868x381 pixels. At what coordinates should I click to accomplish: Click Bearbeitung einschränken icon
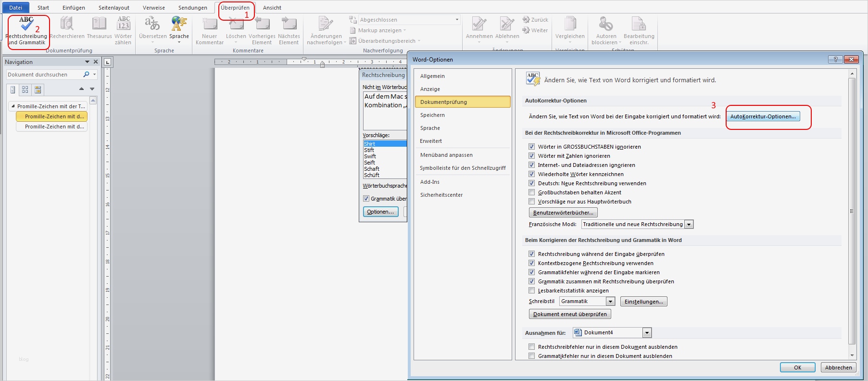tap(639, 24)
